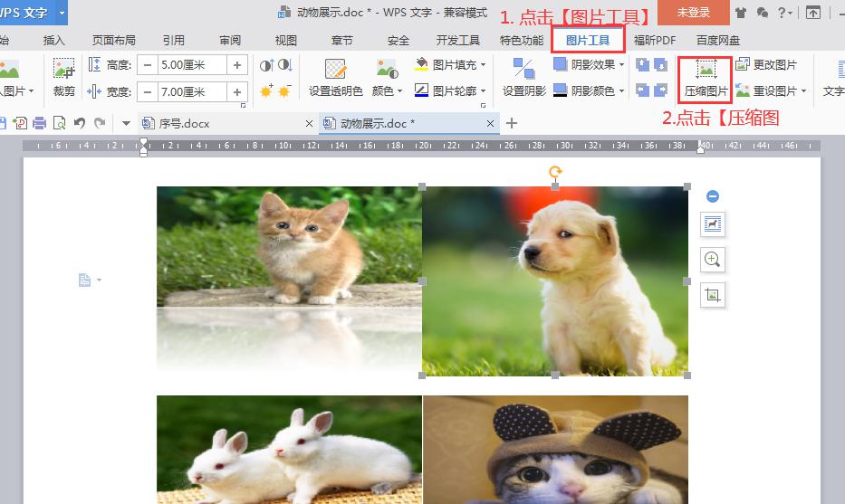Switch to the 审阅 tab
845x504 pixels.
230,41
